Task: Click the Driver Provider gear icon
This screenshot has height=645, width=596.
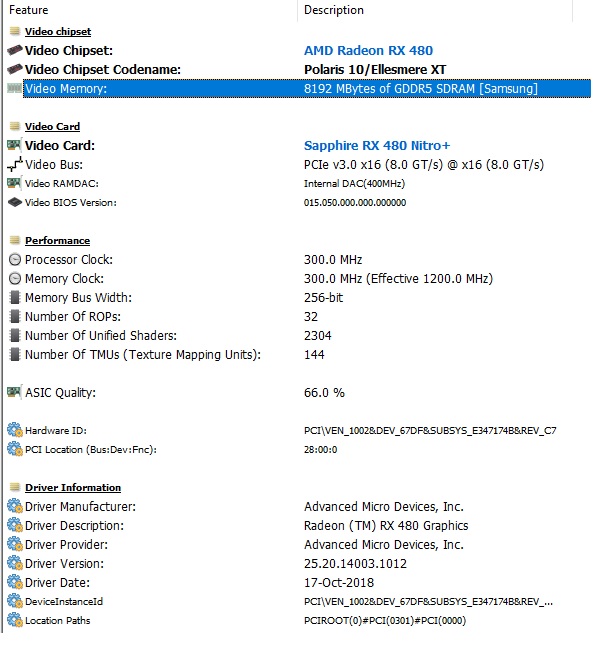Action: tap(15, 544)
